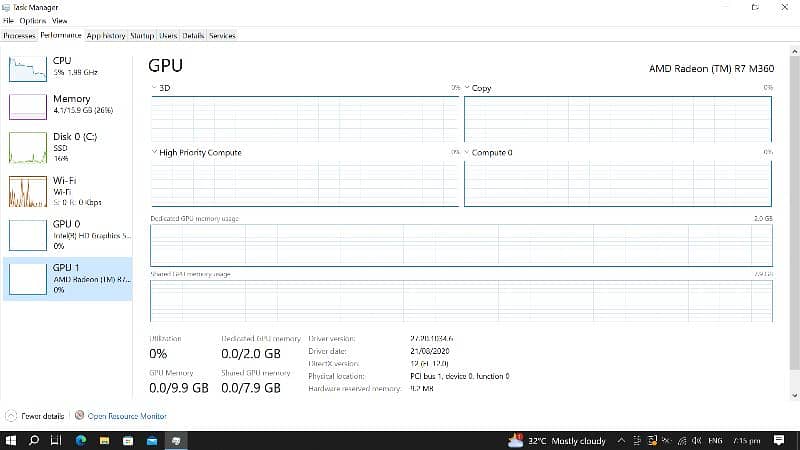Viewport: 800px width, 450px height.
Task: Open the View menu
Action: pyautogui.click(x=60, y=20)
